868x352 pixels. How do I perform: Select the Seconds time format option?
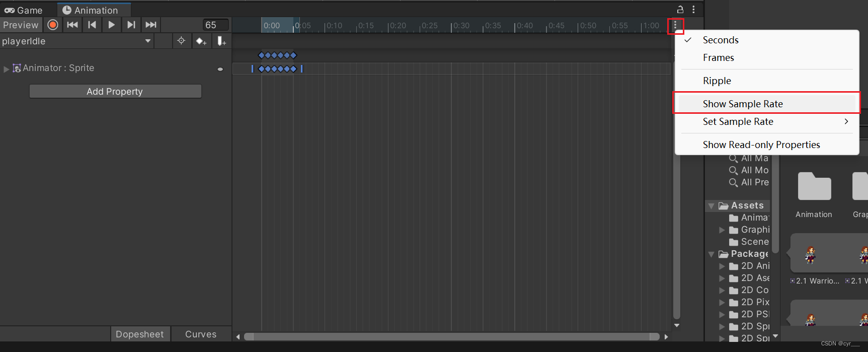(x=766, y=40)
